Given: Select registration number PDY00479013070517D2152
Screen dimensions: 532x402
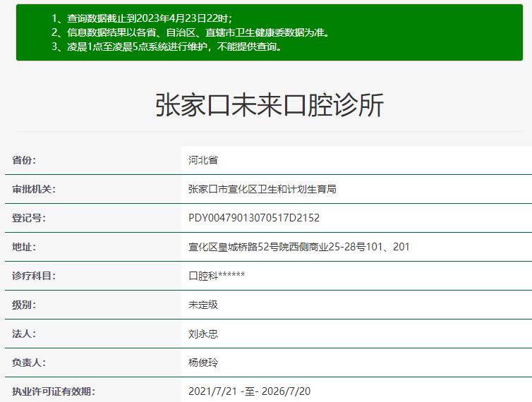Looking at the screenshot, I should pos(254,218).
